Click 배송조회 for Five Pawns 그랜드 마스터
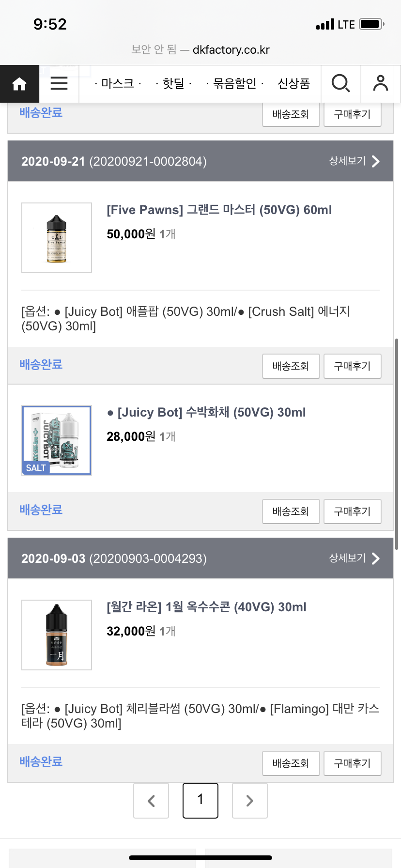 point(291,366)
